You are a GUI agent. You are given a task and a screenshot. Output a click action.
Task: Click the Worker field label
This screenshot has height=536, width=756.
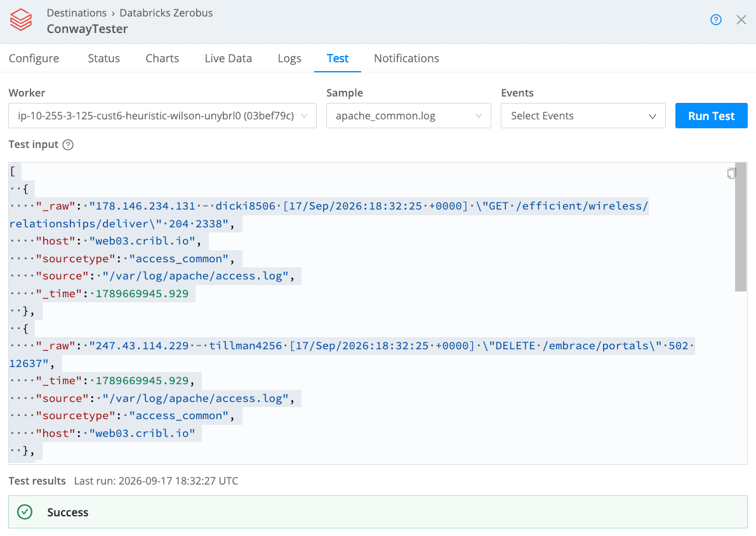click(x=27, y=93)
